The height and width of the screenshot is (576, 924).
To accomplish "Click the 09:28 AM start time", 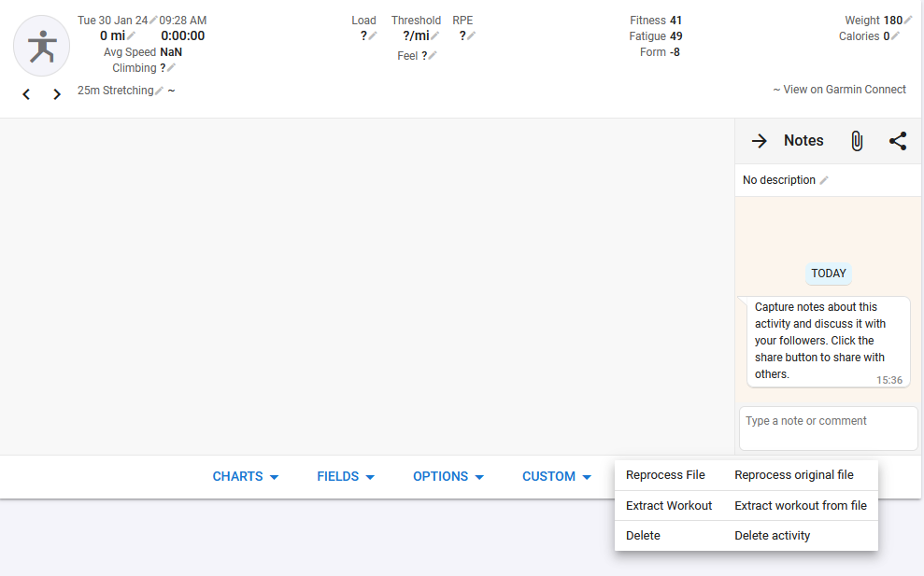I will tap(183, 20).
